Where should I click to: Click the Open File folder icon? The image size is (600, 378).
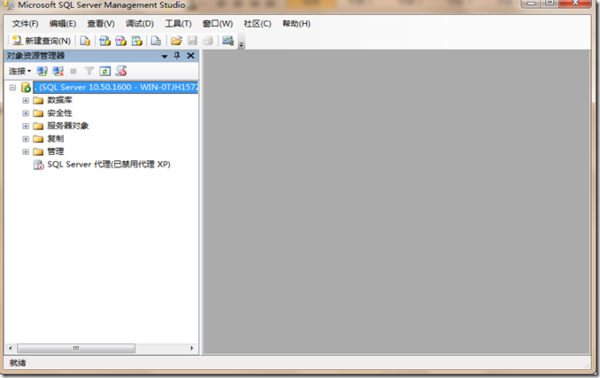pos(176,41)
